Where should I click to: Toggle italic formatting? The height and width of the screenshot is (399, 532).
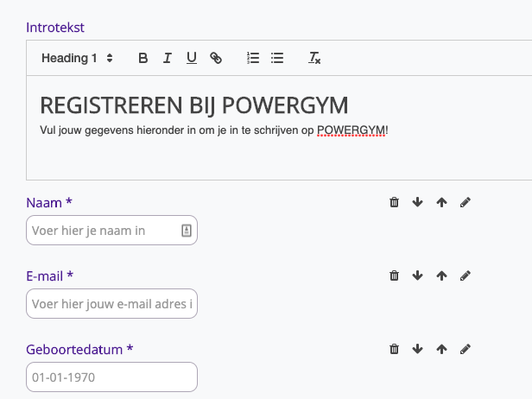click(x=168, y=58)
